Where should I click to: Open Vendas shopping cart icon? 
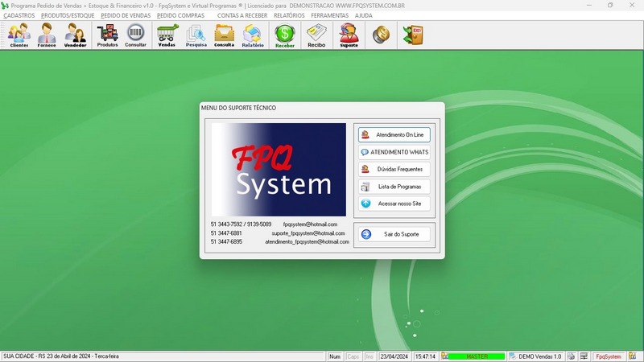[x=167, y=35]
